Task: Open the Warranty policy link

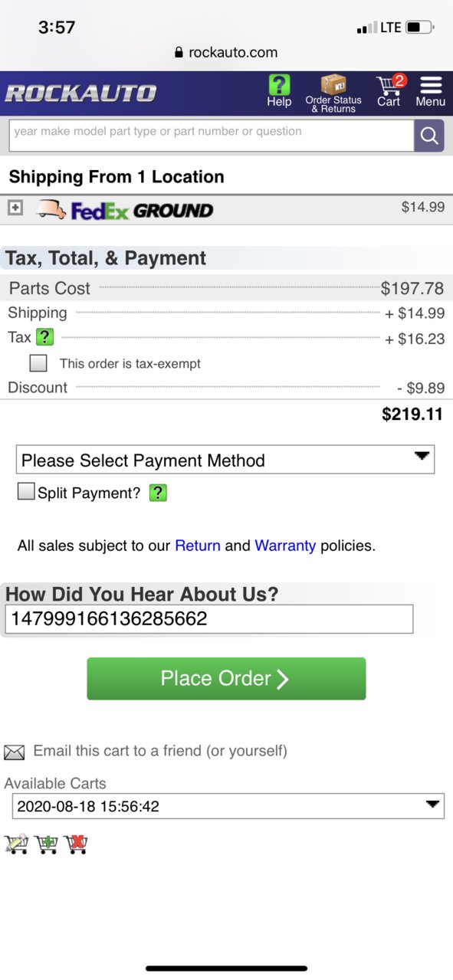Action: [x=285, y=546]
